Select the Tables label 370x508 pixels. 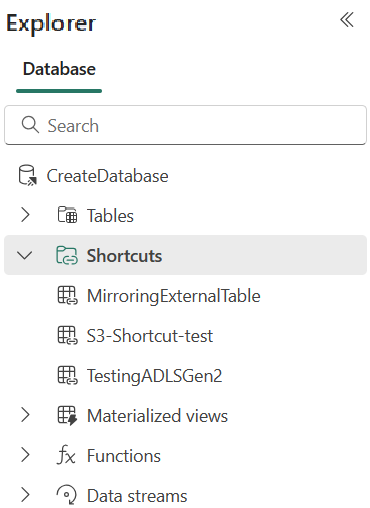pyautogui.click(x=110, y=216)
